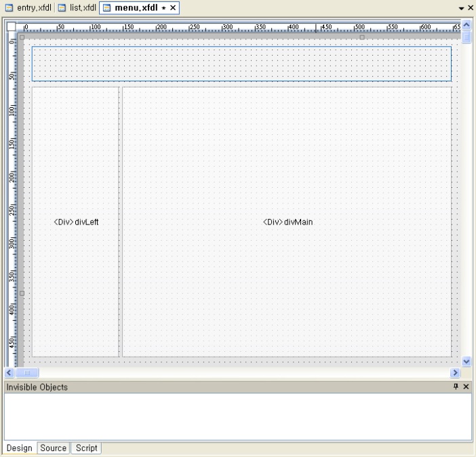Open the document tab list dropdown arrow
Image resolution: width=476 pixels, height=457 pixels.
coord(461,8)
